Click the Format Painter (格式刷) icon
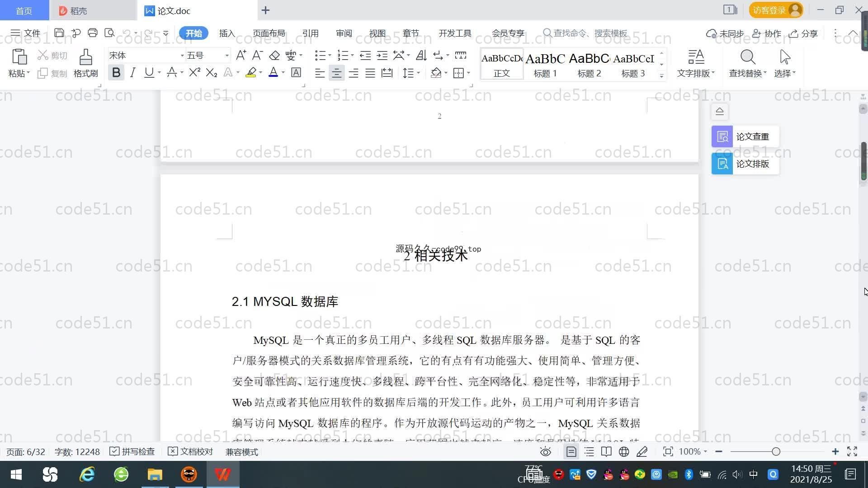Image resolution: width=868 pixels, height=488 pixels. 85,57
